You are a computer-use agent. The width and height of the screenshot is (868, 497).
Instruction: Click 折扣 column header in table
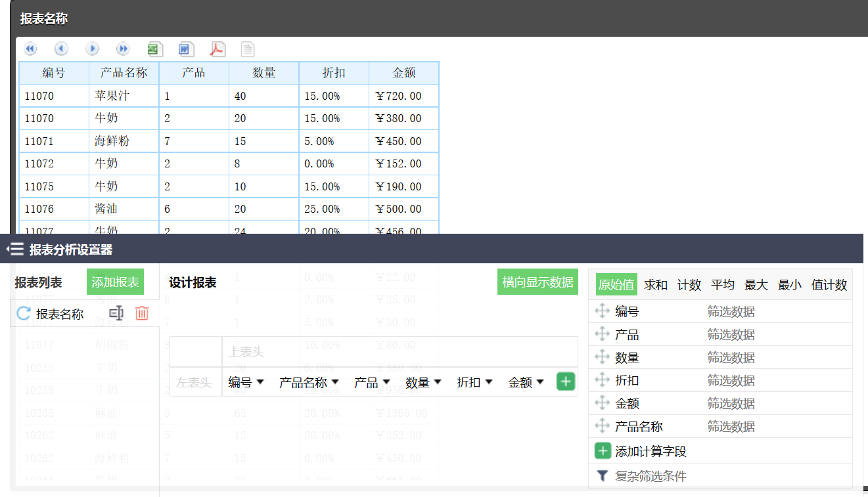[x=334, y=73]
